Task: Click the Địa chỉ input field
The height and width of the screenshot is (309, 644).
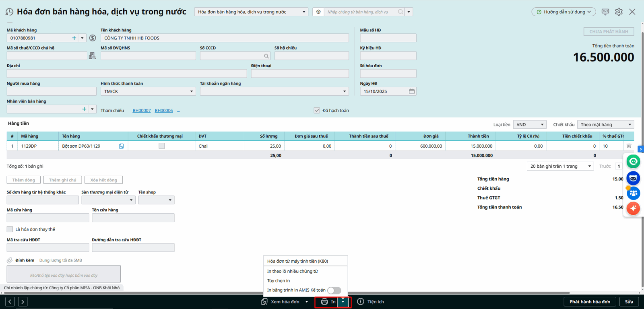Action: tap(127, 74)
